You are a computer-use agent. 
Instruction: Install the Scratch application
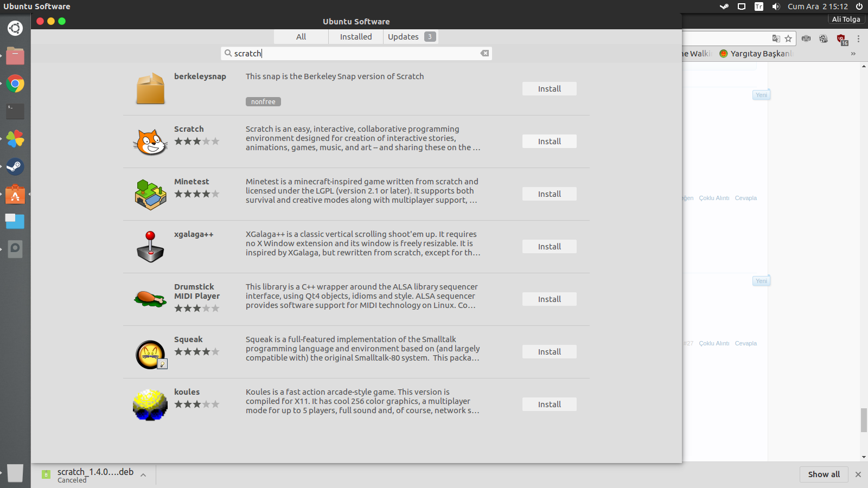(x=550, y=142)
